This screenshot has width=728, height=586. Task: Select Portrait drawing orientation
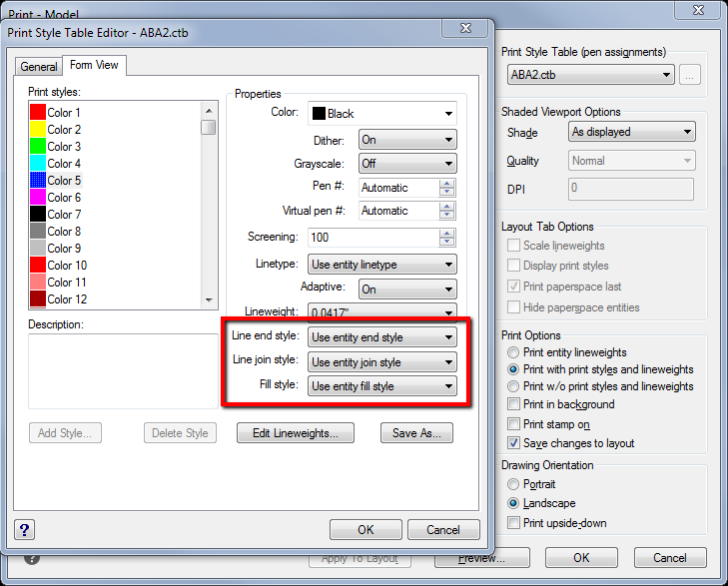click(513, 484)
